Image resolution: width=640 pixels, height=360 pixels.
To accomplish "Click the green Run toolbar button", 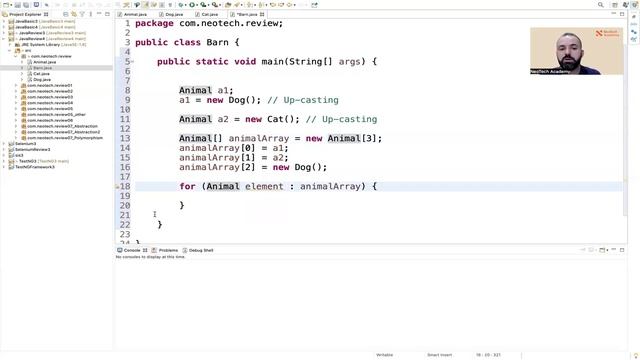I will click(x=191, y=5).
